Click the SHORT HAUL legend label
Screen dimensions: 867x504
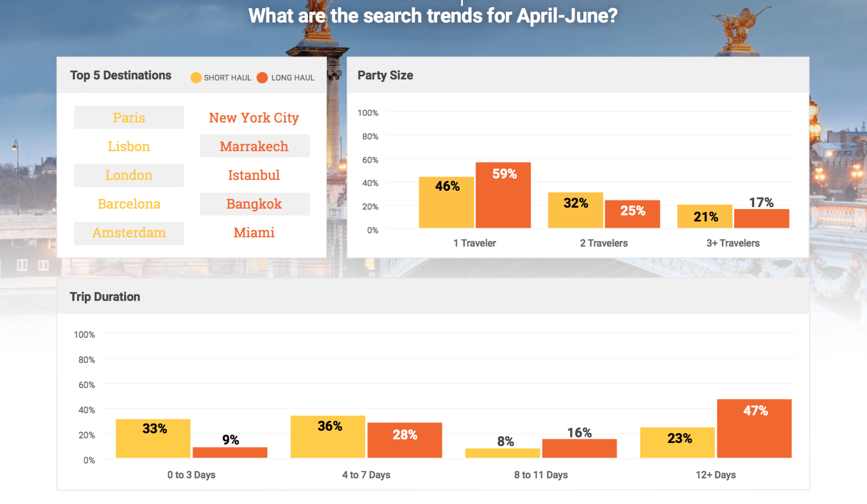pos(227,78)
